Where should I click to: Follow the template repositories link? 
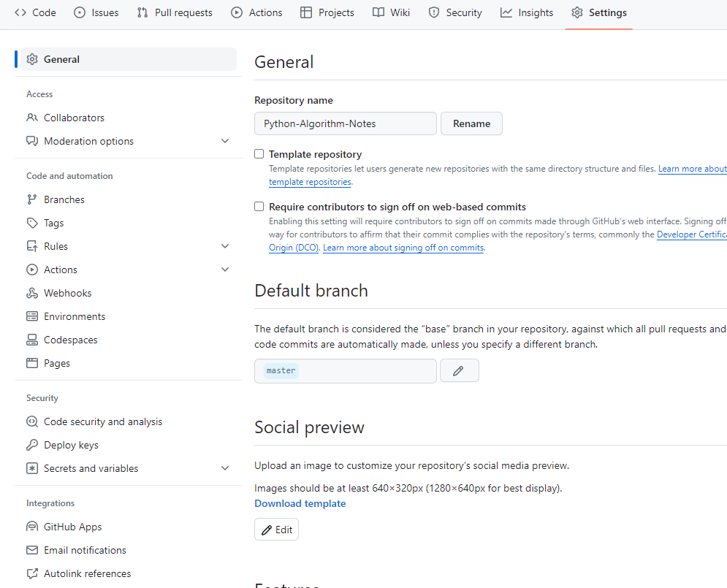(x=310, y=182)
